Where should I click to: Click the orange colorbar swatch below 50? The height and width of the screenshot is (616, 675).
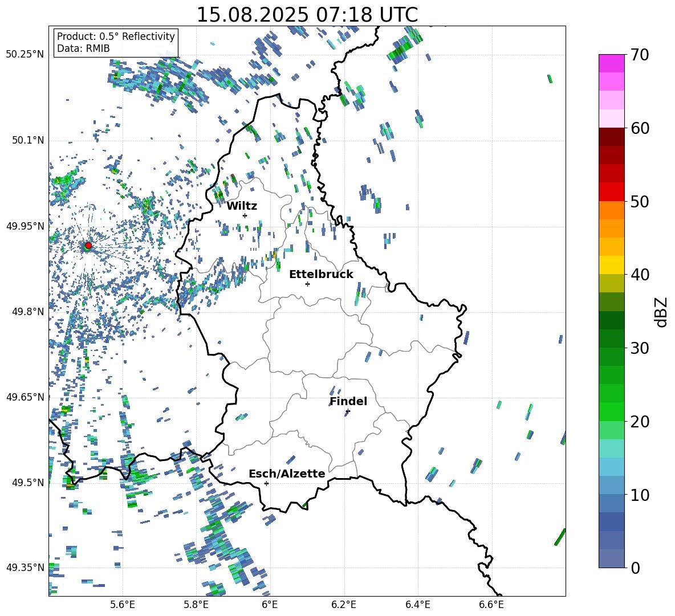point(611,210)
